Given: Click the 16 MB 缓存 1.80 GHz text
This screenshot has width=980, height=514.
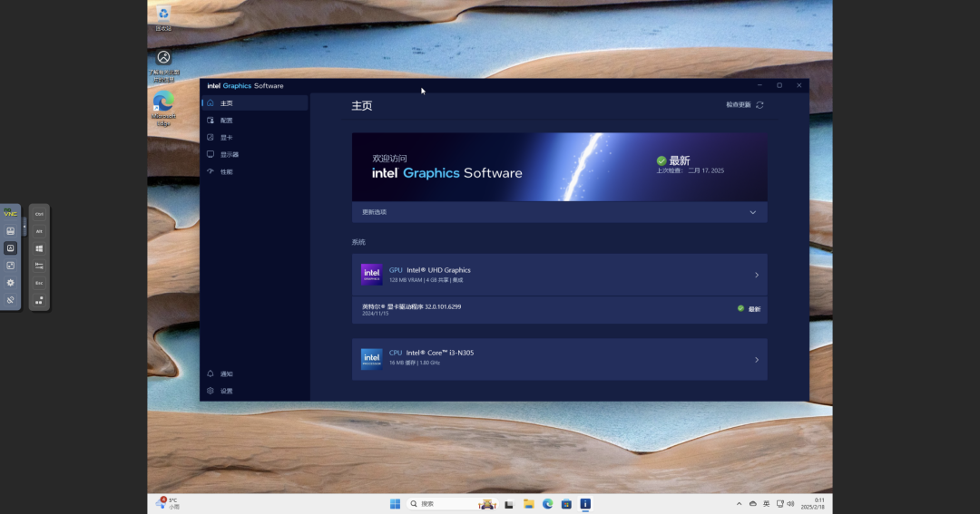Looking at the screenshot, I should [415, 363].
